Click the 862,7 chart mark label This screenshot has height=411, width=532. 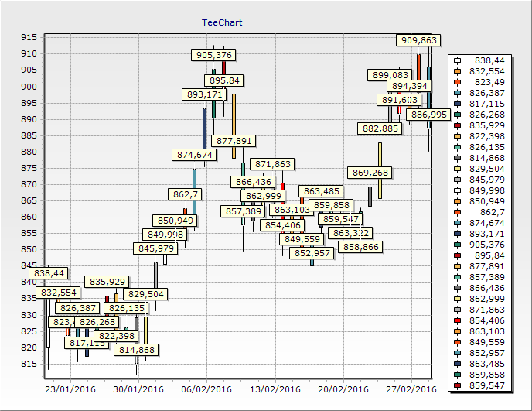[x=185, y=194]
